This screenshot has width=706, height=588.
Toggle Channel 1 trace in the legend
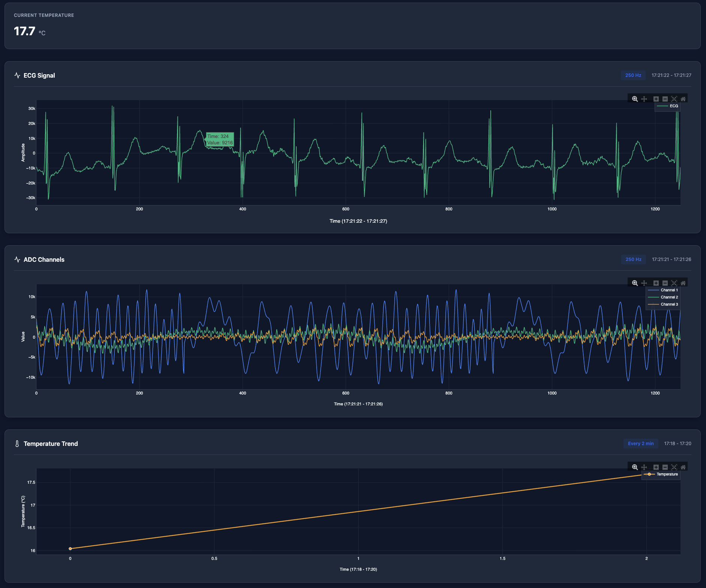point(663,290)
